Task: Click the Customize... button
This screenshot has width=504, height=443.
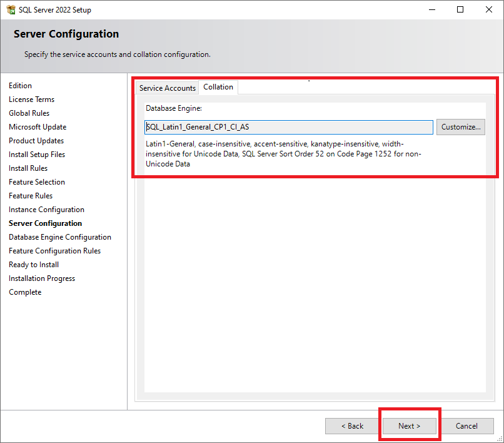Action: point(460,127)
